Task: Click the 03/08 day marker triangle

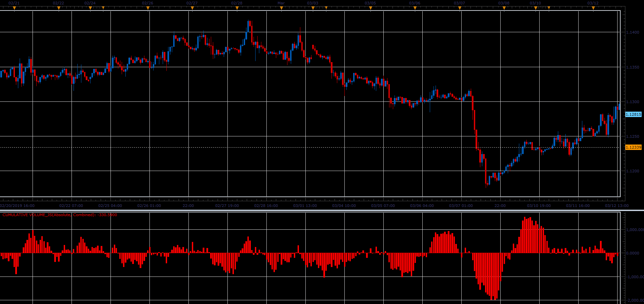Action: (x=504, y=8)
